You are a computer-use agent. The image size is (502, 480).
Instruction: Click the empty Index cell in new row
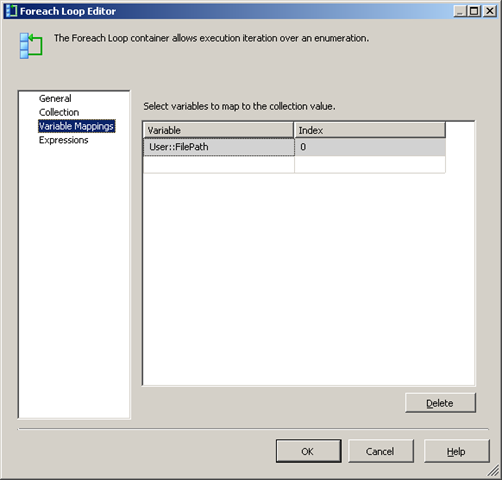(x=370, y=164)
